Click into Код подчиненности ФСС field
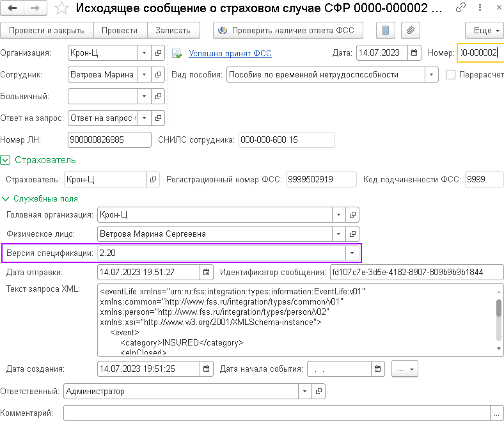 pos(484,179)
